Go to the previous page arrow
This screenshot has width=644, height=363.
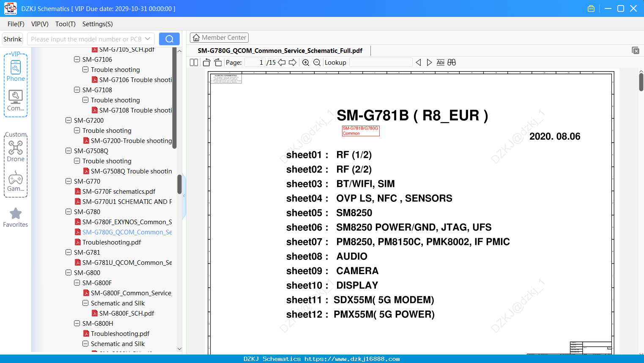282,62
